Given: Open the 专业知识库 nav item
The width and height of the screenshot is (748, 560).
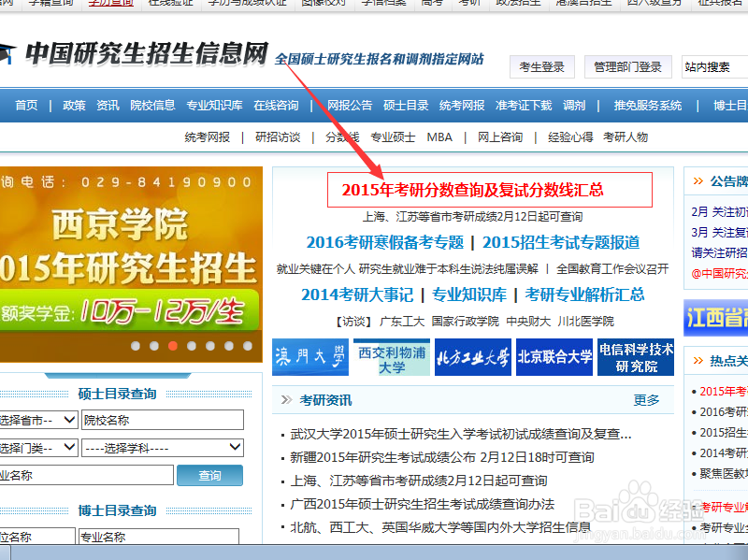Looking at the screenshot, I should point(214,105).
